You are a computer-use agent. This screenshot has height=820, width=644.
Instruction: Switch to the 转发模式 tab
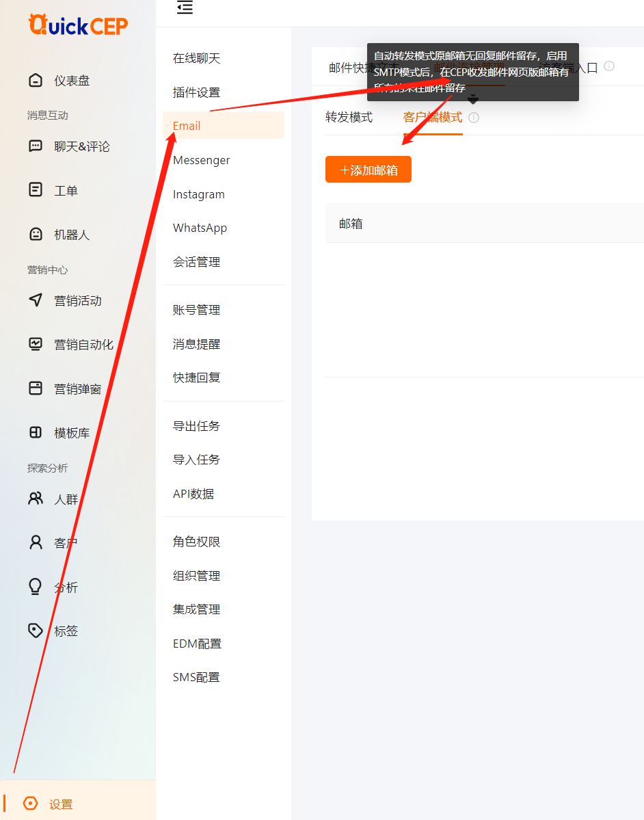point(349,117)
